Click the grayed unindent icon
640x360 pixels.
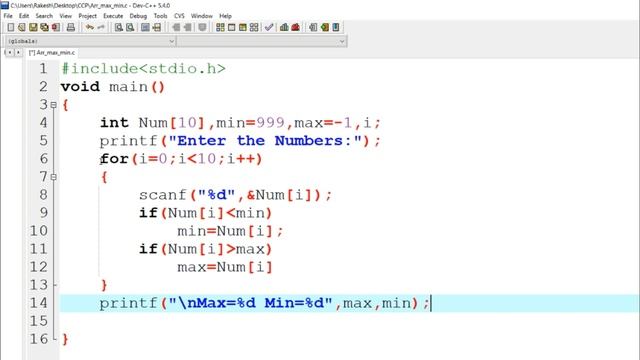tap(176, 27)
